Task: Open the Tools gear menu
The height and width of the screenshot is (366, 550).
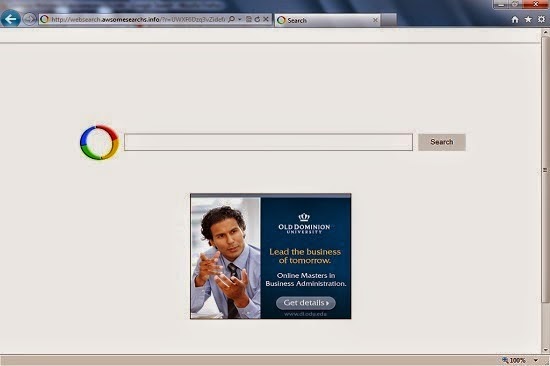Action: [542, 19]
